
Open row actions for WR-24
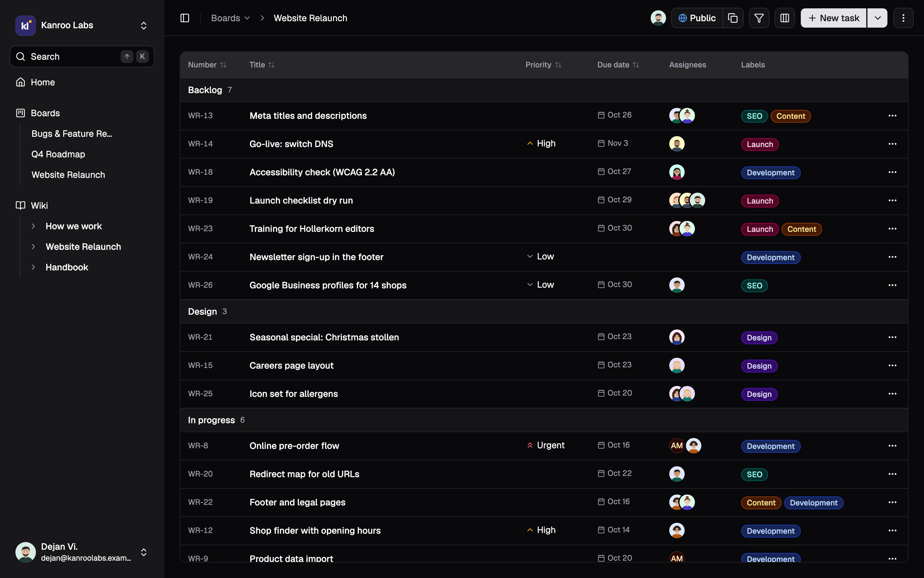[x=892, y=257]
